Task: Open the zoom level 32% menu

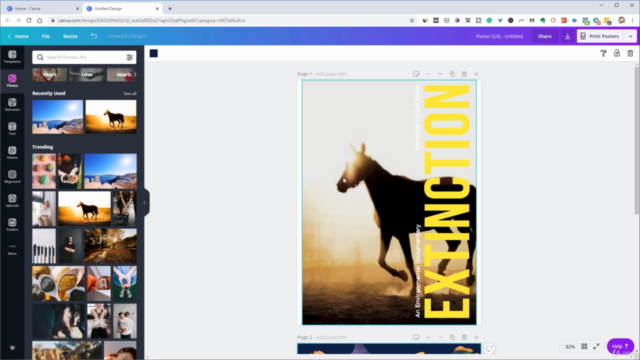Action: tap(570, 347)
